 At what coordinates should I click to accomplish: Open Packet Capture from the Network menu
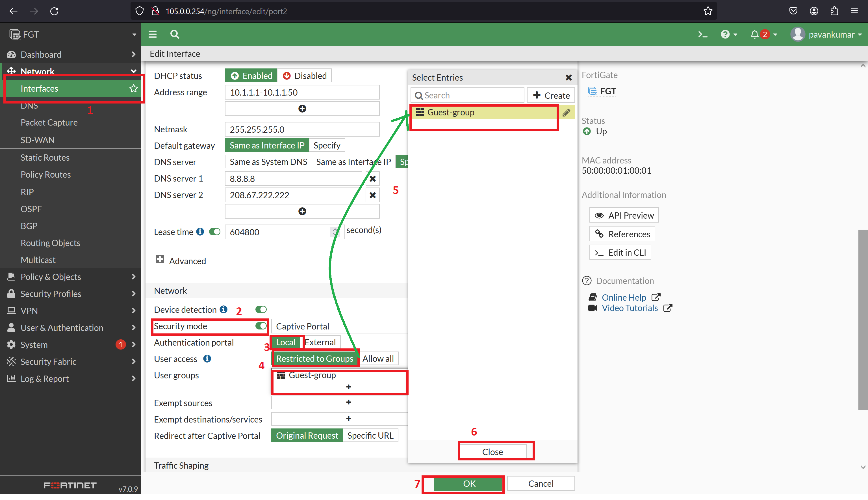click(x=49, y=122)
